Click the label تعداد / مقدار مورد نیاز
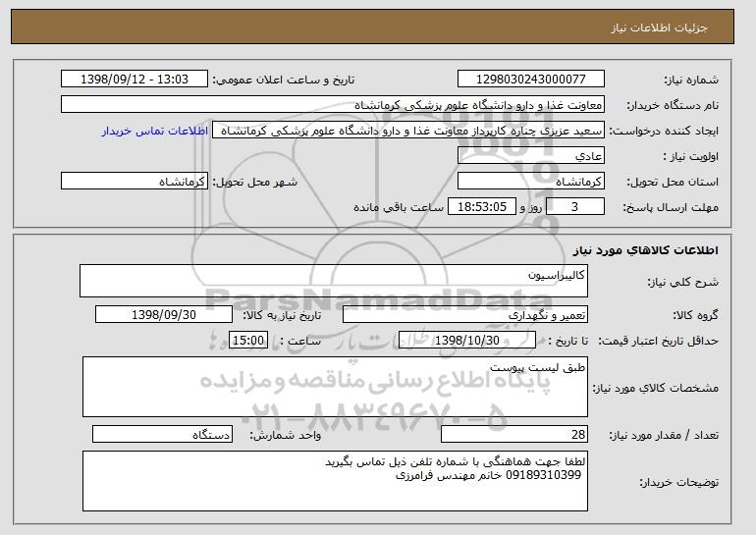The height and width of the screenshot is (535, 756). 664,436
